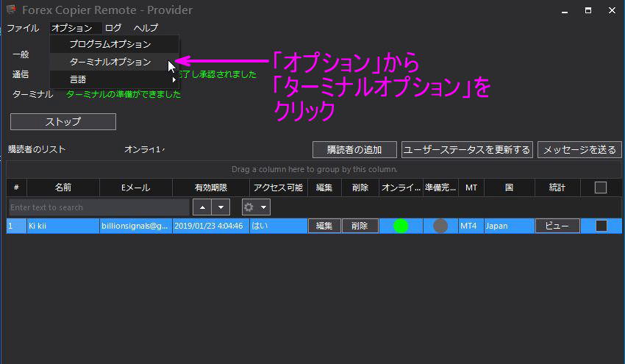
Task: Sort by the 国 column header
Action: 509,188
